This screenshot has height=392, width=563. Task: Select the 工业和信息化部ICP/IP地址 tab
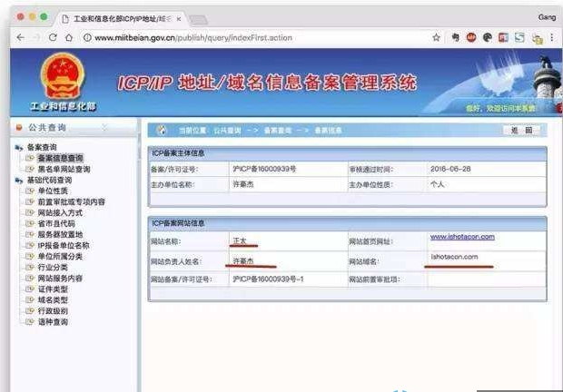pyautogui.click(x=120, y=19)
